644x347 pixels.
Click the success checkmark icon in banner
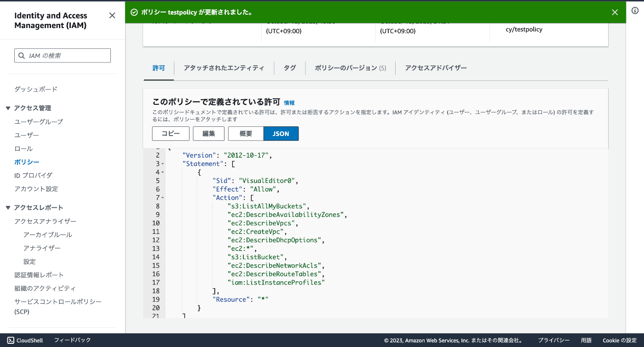[x=134, y=12]
